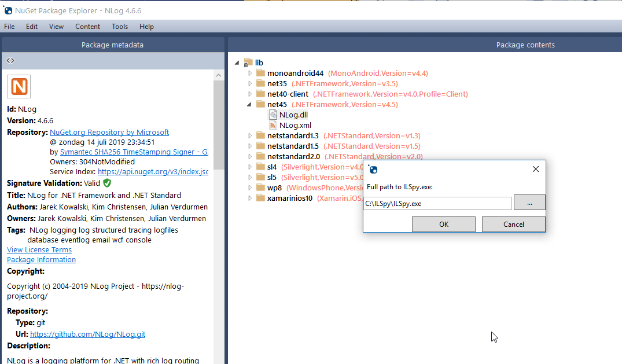
Task: Click the NuGet Package Explorer title bar icon
Action: coord(8,10)
